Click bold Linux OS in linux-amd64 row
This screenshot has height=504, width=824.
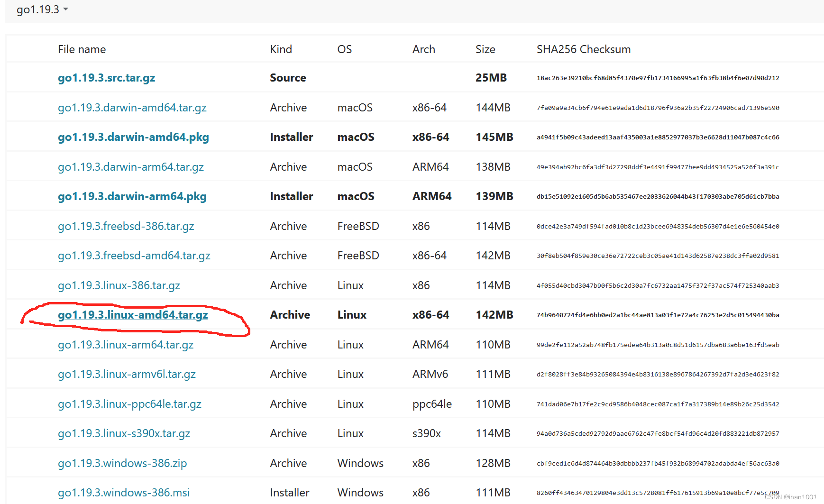(352, 315)
